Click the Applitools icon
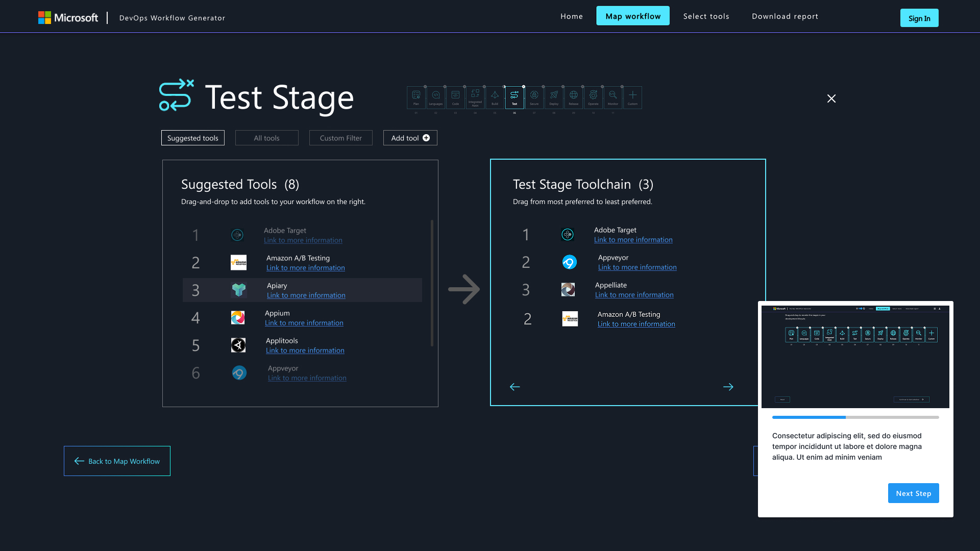The width and height of the screenshot is (980, 551). 238,345
